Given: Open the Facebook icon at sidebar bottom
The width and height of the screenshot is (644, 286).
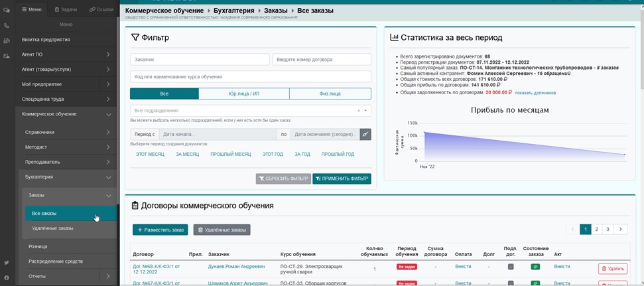Looking at the screenshot, I should pos(6,278).
